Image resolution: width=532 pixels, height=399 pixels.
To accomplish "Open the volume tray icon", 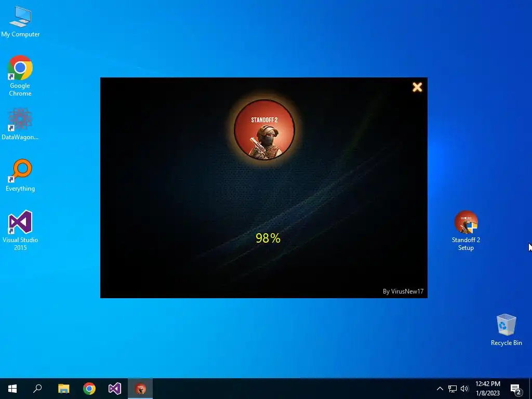I will point(464,389).
